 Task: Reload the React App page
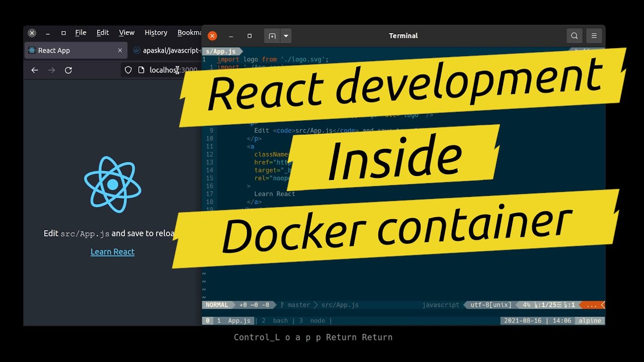point(68,70)
